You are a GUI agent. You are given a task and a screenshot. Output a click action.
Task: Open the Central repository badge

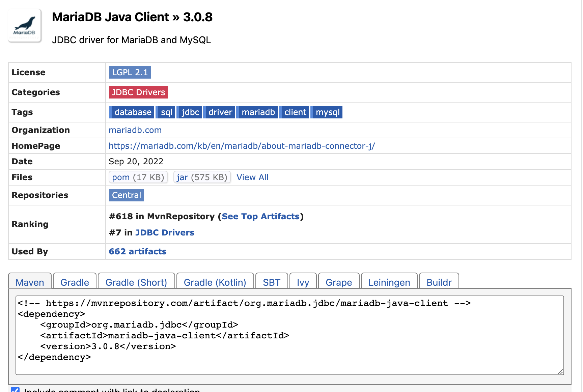127,195
